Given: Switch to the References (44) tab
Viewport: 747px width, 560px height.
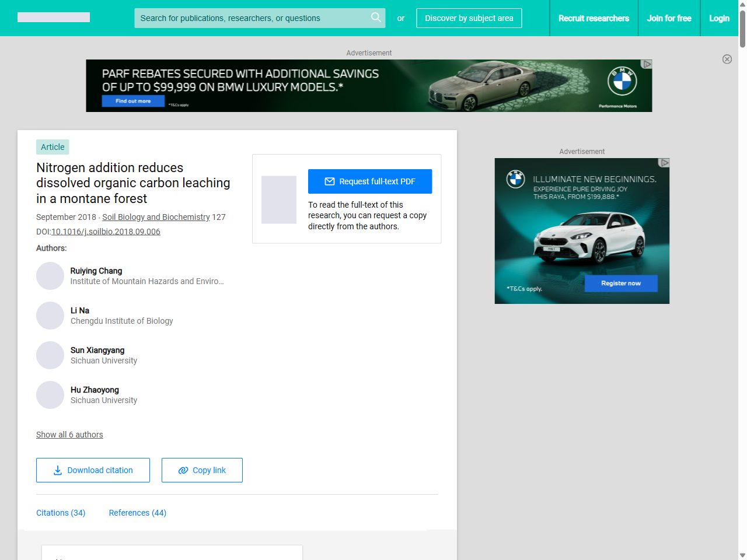Looking at the screenshot, I should 137,513.
